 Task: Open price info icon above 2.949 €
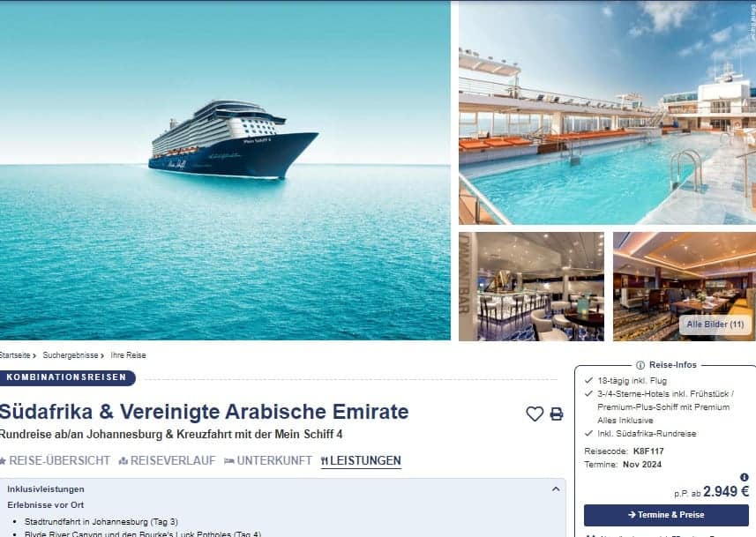(745, 477)
